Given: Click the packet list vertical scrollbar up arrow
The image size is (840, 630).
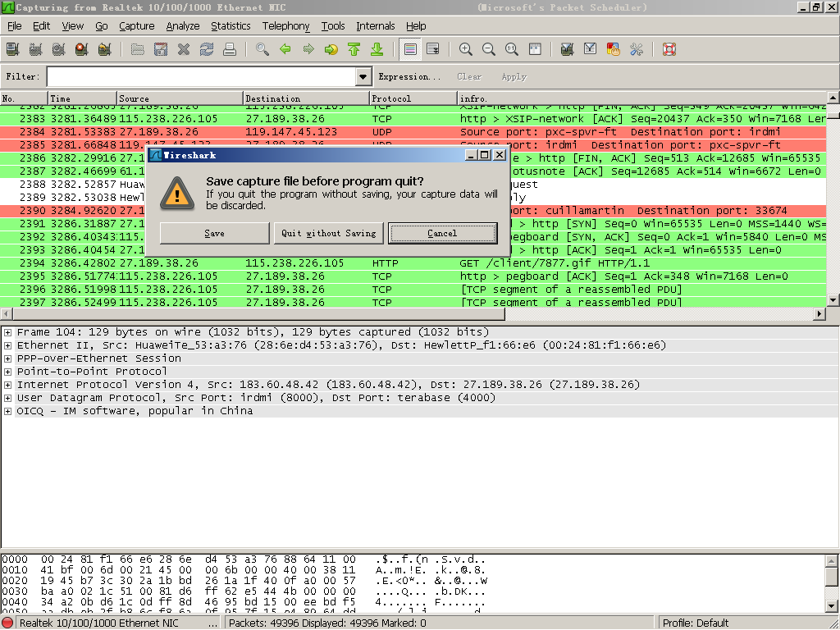Looking at the screenshot, I should click(x=833, y=98).
